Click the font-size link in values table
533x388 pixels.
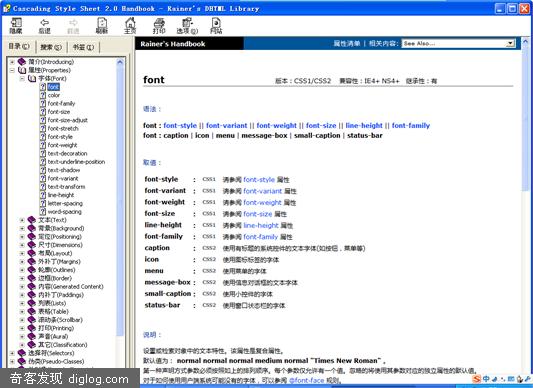pyautogui.click(x=258, y=214)
